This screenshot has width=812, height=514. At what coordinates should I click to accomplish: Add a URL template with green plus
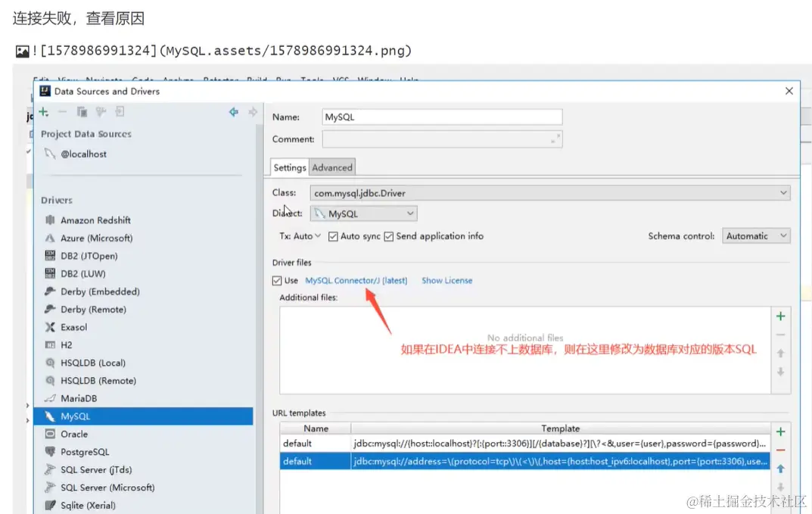pos(780,431)
